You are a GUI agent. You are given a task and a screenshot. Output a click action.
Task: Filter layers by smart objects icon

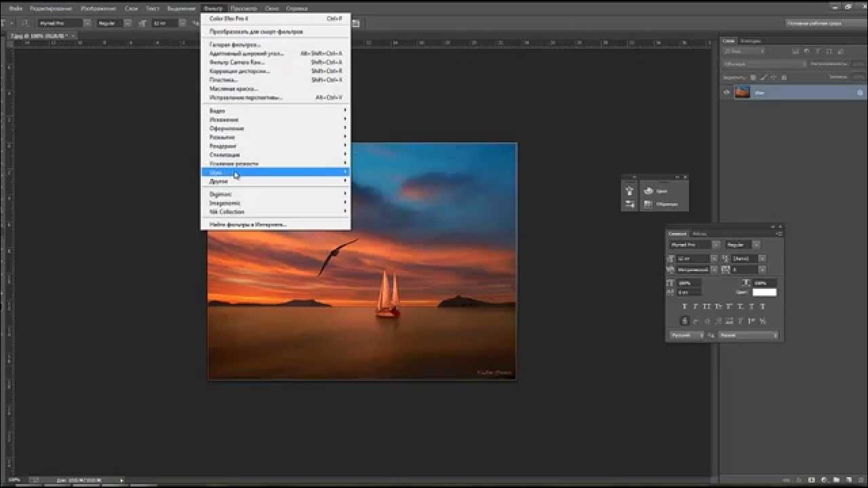click(x=840, y=52)
